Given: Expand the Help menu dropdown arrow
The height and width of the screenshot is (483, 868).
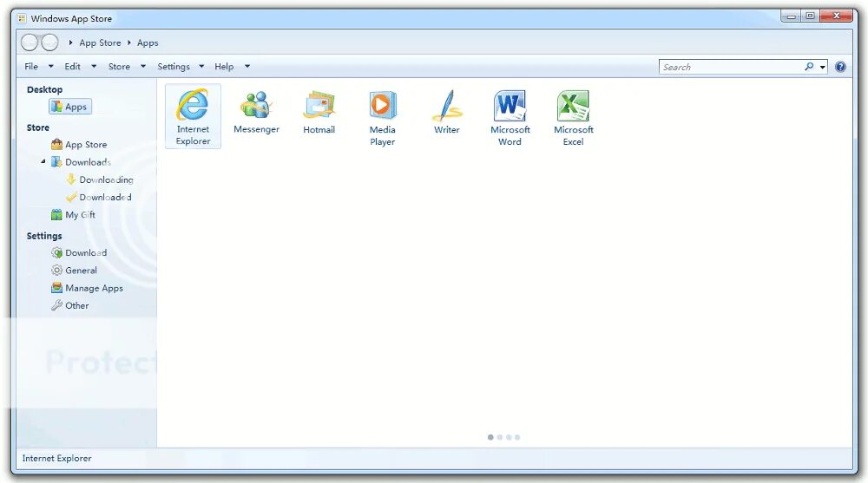Looking at the screenshot, I should coord(247,67).
